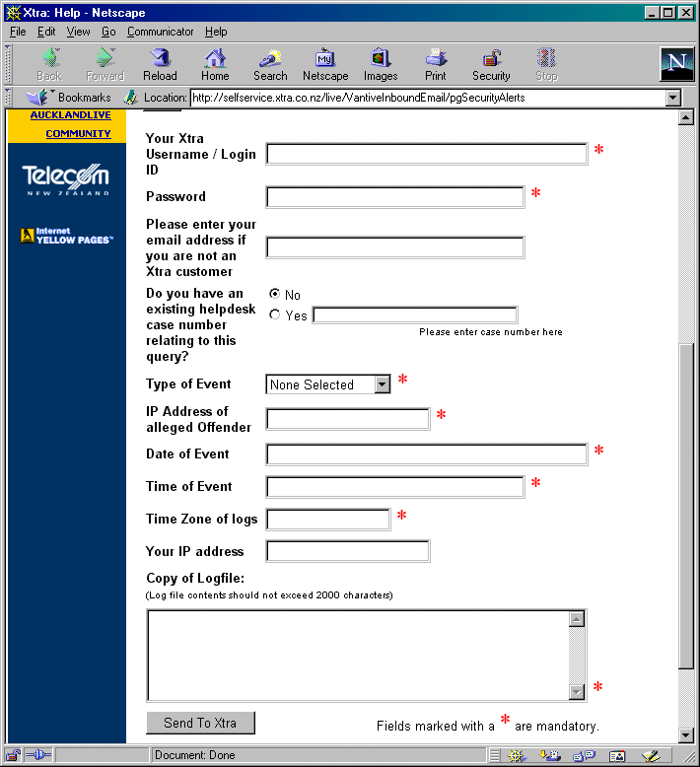Open the View menu

(x=78, y=32)
